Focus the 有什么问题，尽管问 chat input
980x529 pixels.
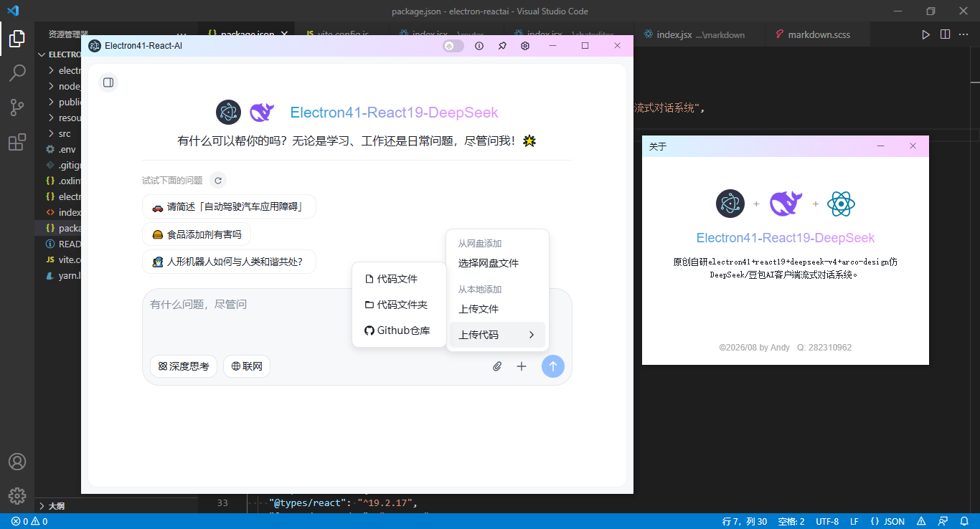point(357,320)
